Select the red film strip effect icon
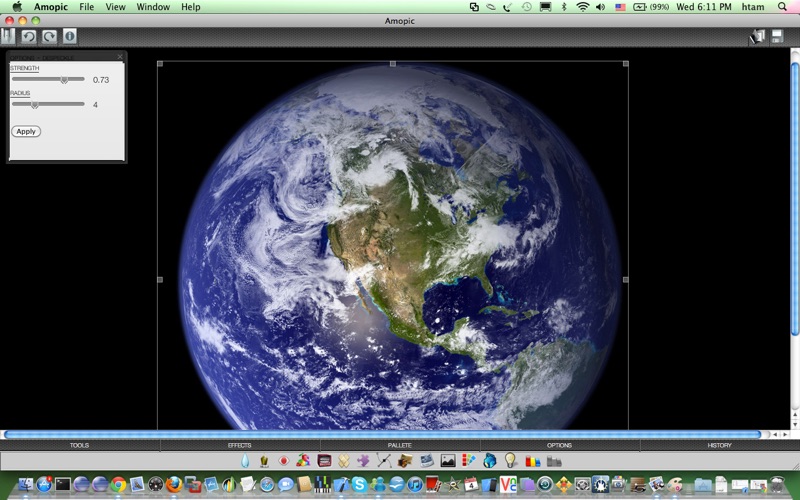800x500 pixels. [324, 461]
